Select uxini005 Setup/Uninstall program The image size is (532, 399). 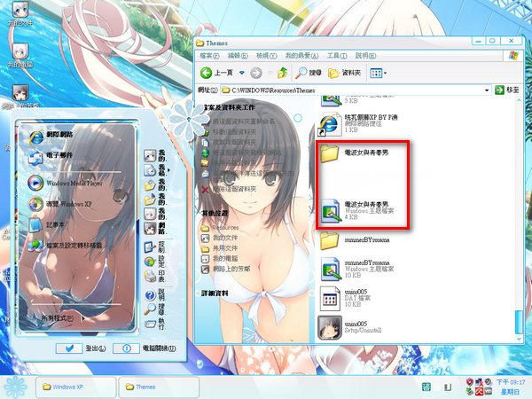[x=350, y=327]
